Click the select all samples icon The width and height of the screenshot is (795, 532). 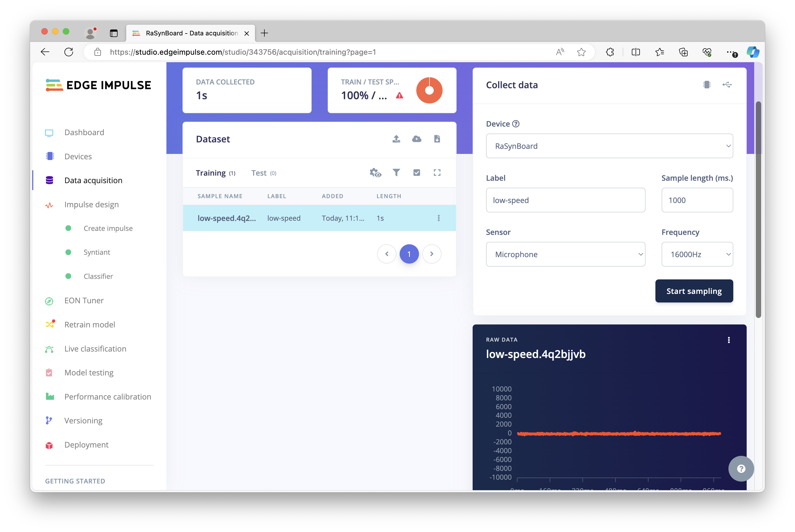417,173
